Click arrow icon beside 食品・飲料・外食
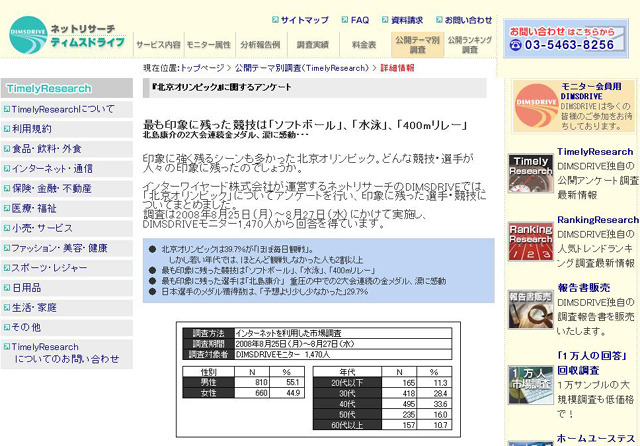 click(7, 149)
